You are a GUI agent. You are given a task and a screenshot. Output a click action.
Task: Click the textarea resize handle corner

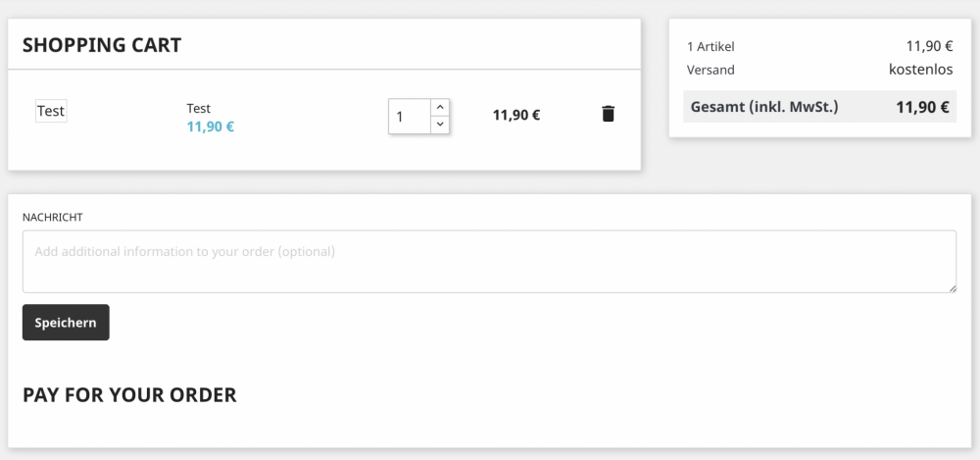pyautogui.click(x=953, y=288)
